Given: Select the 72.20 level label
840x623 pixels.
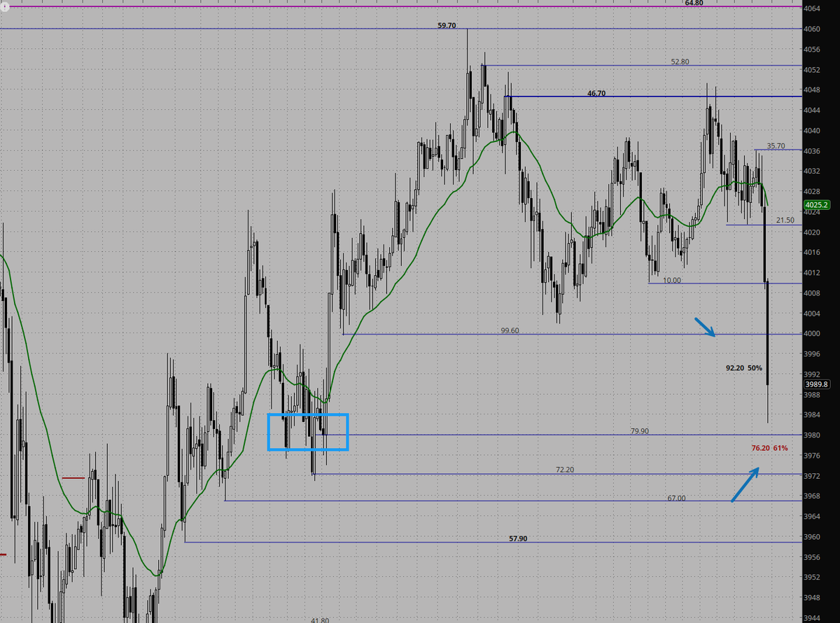Looking at the screenshot, I should [x=565, y=470].
